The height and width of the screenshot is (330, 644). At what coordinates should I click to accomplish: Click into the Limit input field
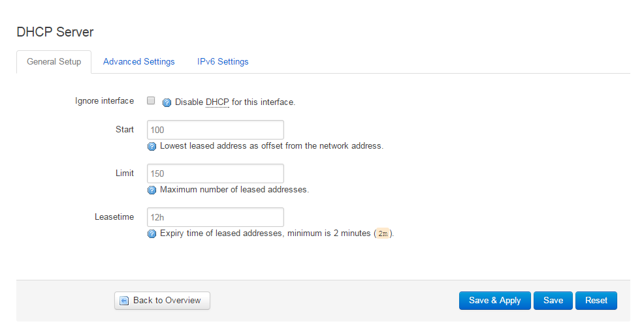[215, 173]
